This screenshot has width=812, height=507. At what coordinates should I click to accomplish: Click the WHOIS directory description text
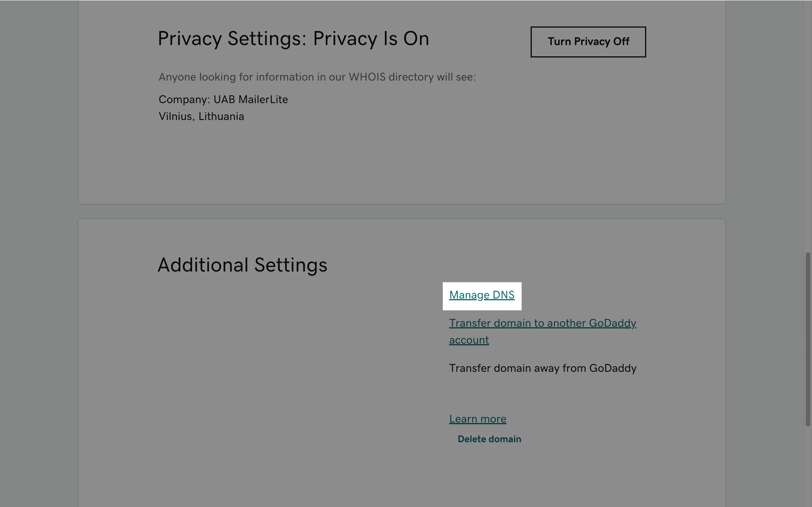click(317, 77)
